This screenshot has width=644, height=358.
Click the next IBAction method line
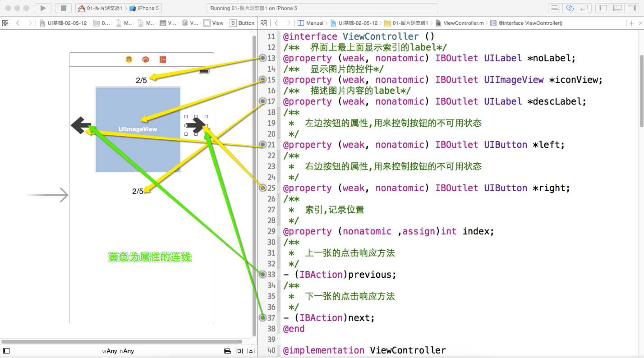click(x=329, y=318)
